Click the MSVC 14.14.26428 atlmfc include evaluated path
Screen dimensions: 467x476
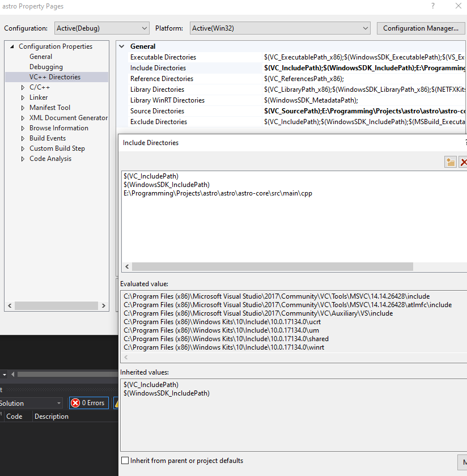[287, 305]
